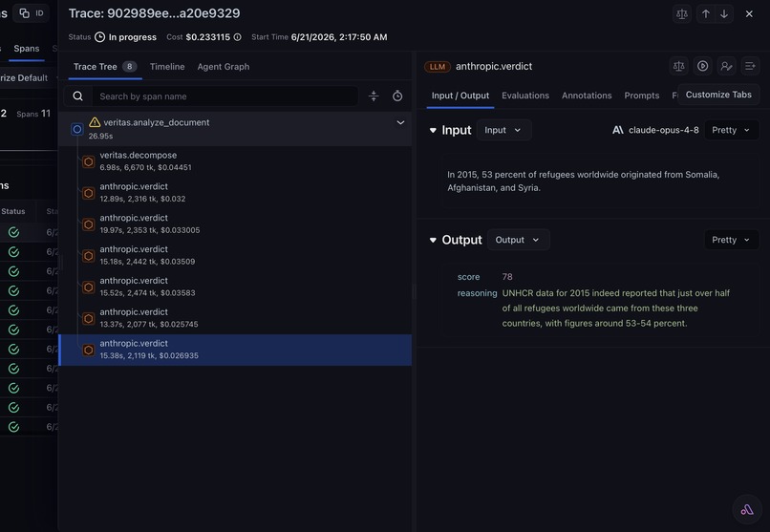
Task: Click the annotate user icon in span header
Action: click(726, 66)
